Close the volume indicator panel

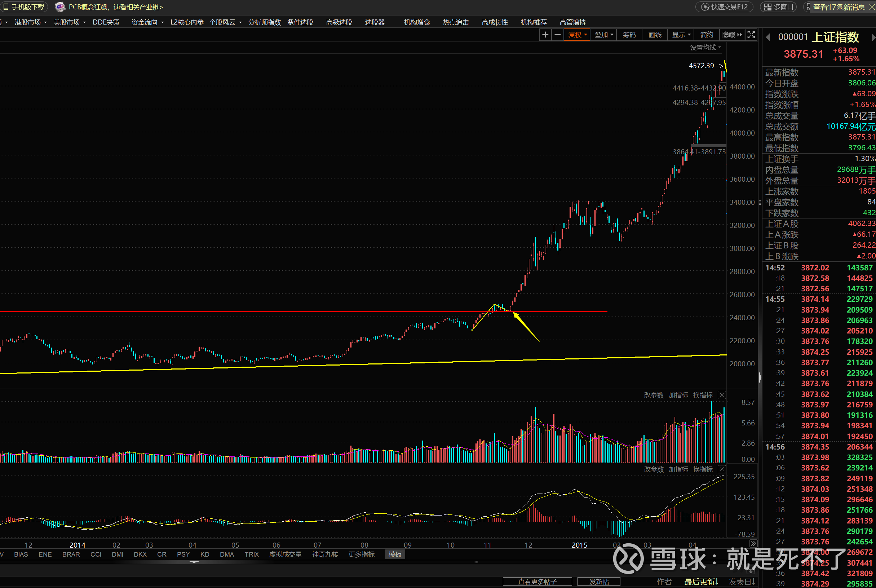(721, 395)
